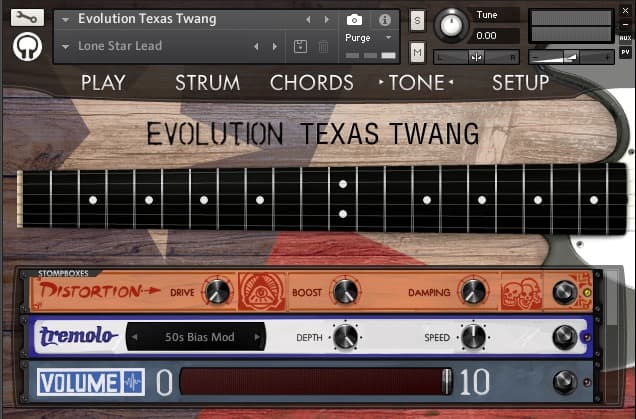Switch to the STRUM tab

pyautogui.click(x=207, y=83)
